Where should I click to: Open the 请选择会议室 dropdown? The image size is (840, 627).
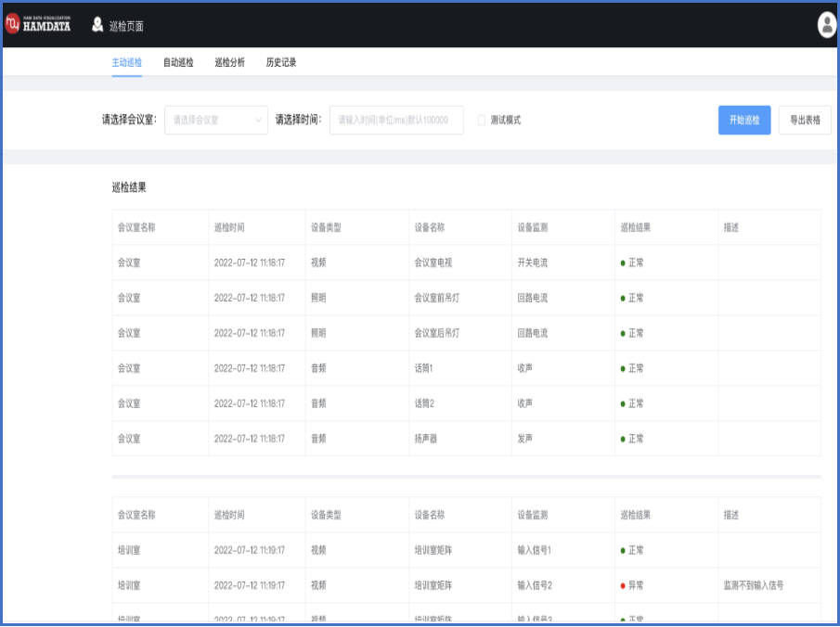[215, 120]
